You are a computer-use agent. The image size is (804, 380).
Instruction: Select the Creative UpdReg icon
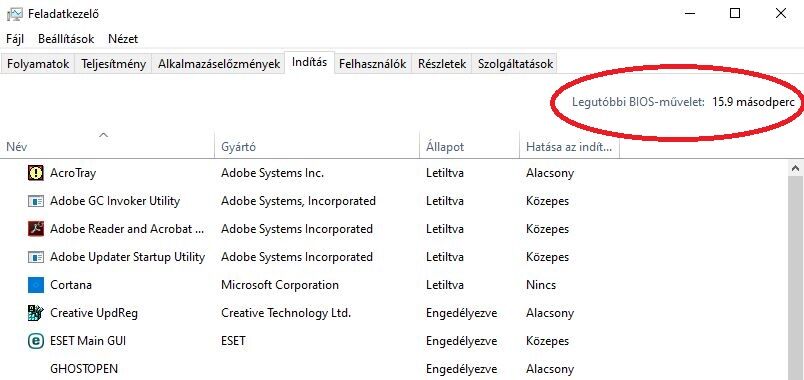(x=35, y=313)
